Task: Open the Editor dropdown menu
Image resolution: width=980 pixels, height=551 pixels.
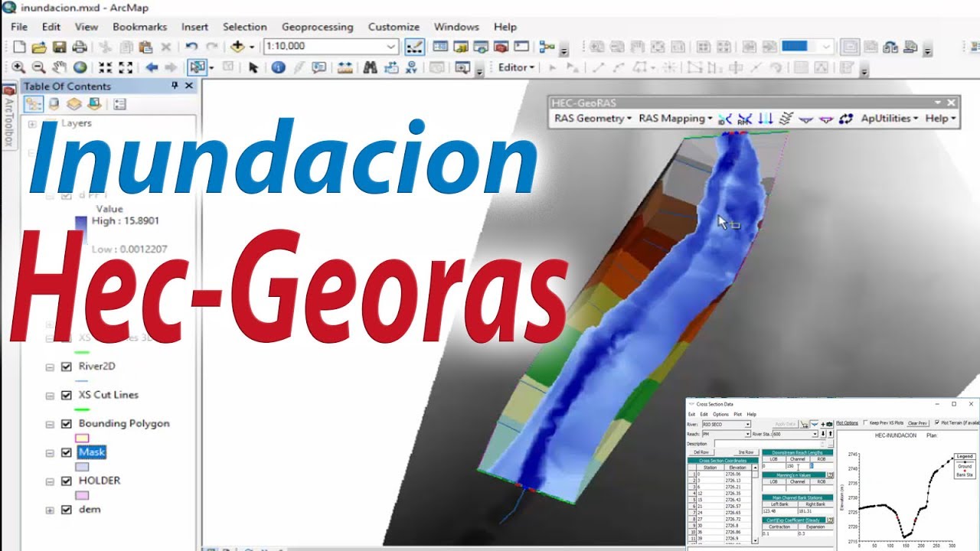Action: click(x=517, y=67)
